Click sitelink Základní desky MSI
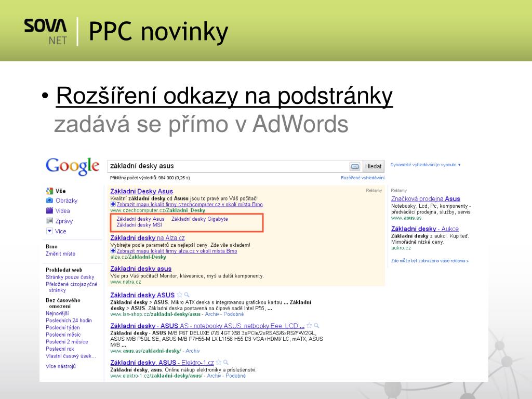This screenshot has height=399, width=532. 139,225
